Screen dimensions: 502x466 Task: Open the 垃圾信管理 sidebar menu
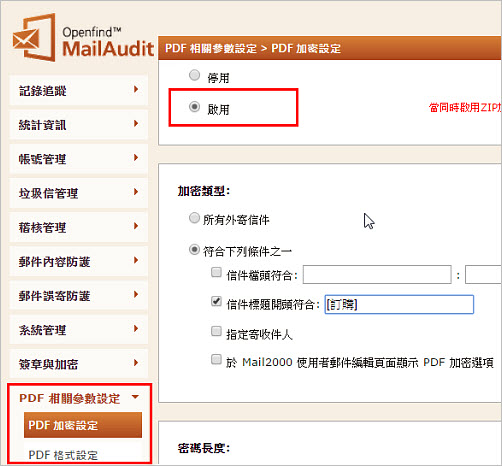pos(79,193)
